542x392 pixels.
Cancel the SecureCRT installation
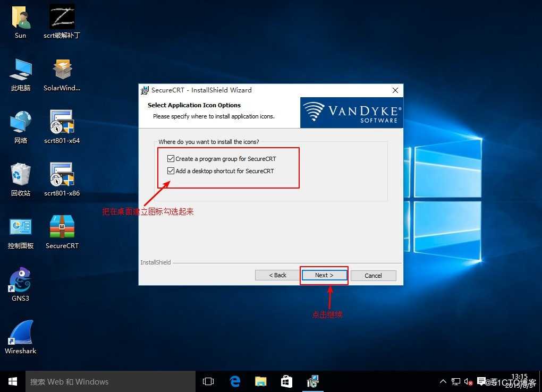pyautogui.click(x=374, y=276)
